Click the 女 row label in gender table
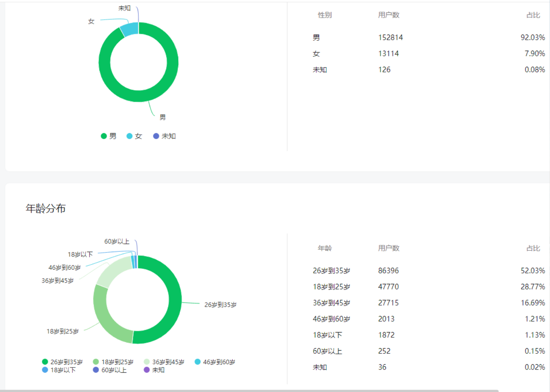Image resolution: width=550 pixels, height=392 pixels. 316,53
